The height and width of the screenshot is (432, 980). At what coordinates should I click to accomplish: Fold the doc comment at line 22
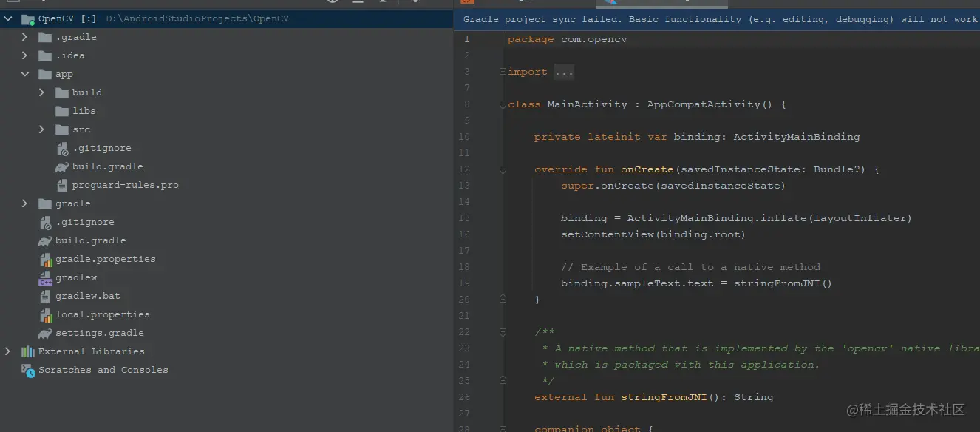point(503,332)
